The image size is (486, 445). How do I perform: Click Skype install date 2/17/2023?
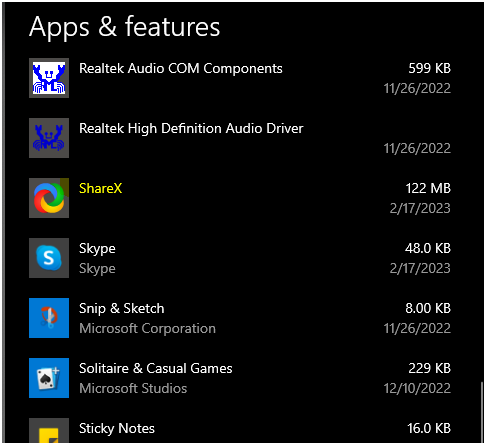click(x=420, y=269)
